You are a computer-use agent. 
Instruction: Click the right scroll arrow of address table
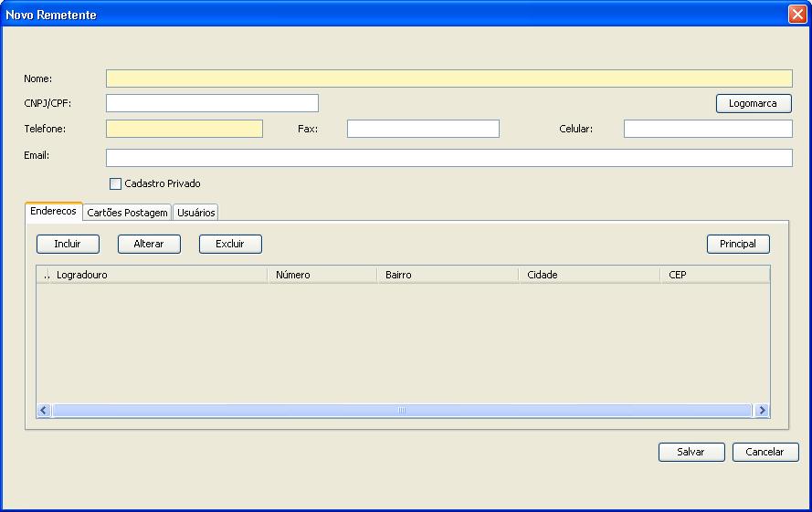pyautogui.click(x=762, y=411)
